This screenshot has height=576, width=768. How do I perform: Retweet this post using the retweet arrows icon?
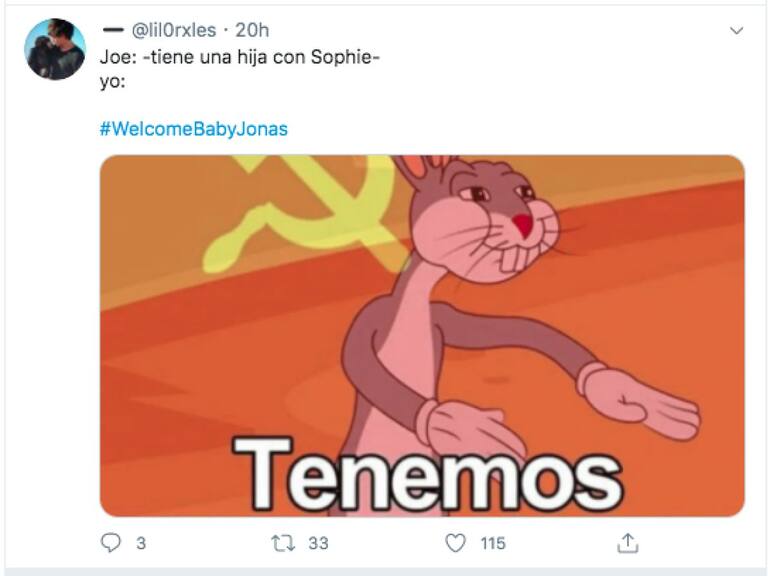pos(283,543)
